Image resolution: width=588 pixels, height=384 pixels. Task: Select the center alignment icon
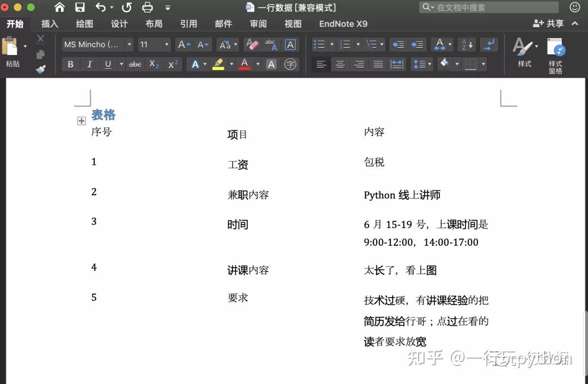340,64
